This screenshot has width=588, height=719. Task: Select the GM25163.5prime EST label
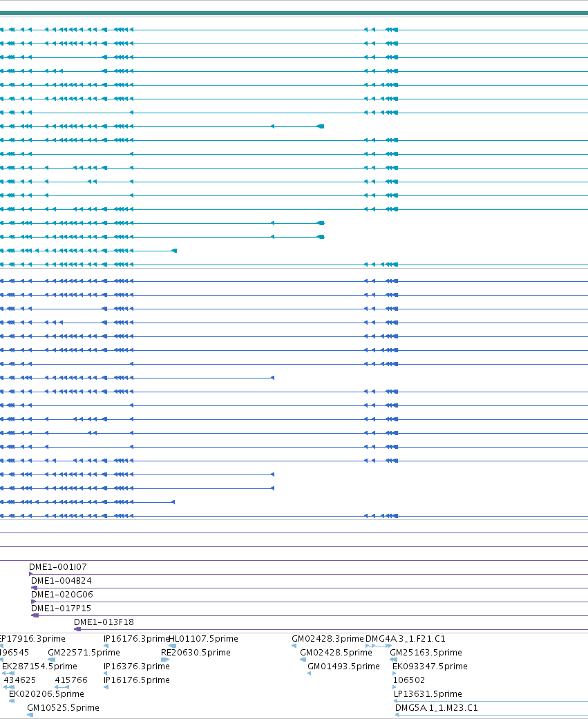point(426,652)
